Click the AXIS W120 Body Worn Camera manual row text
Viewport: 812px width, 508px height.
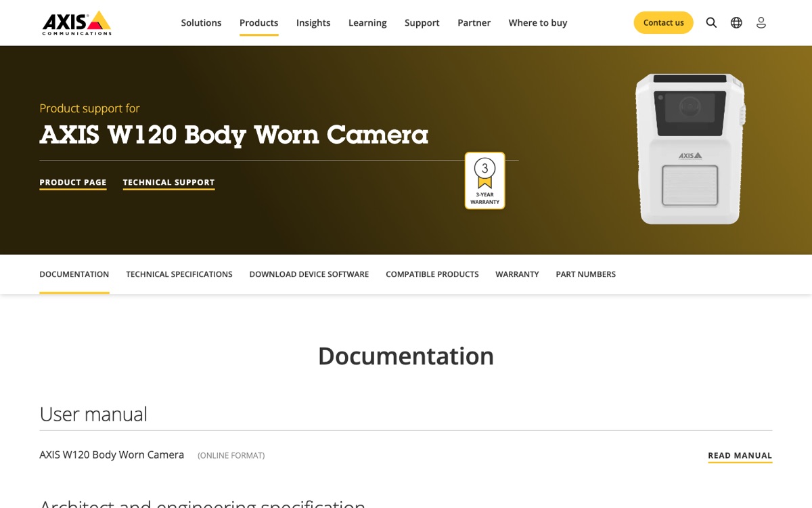click(x=112, y=454)
